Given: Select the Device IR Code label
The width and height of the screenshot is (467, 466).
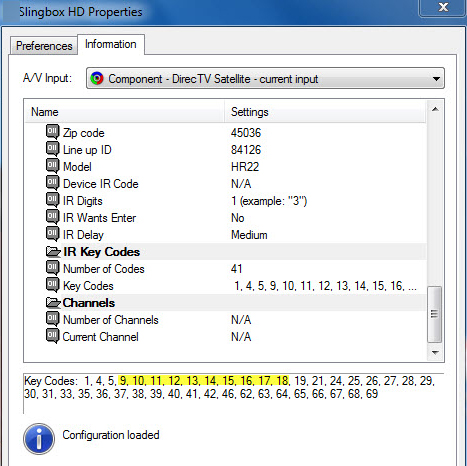Looking at the screenshot, I should pyautogui.click(x=101, y=184).
